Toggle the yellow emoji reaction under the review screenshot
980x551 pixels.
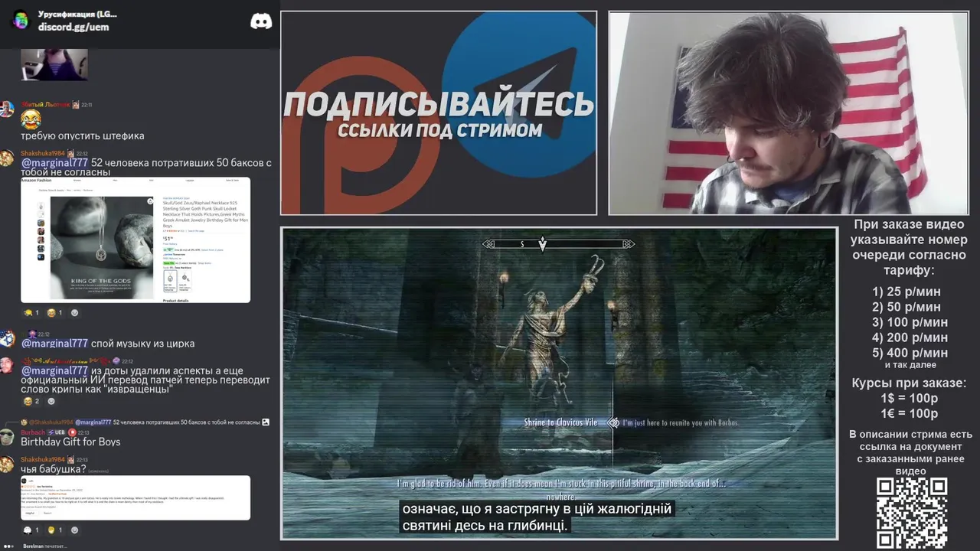(x=54, y=530)
